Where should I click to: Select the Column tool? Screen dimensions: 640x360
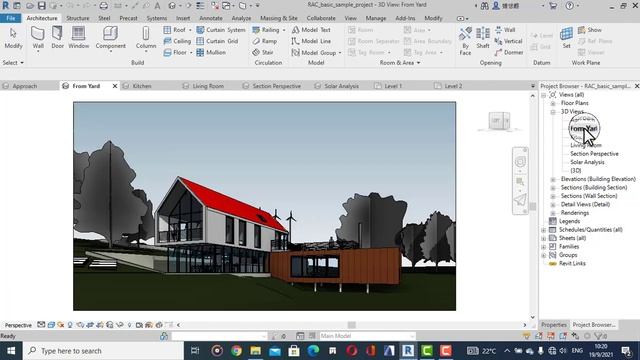(146, 38)
